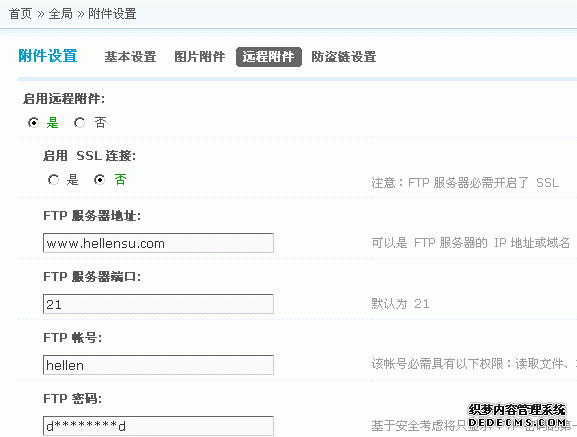Click the green 否 label under SSL
The image size is (577, 437).
click(120, 180)
